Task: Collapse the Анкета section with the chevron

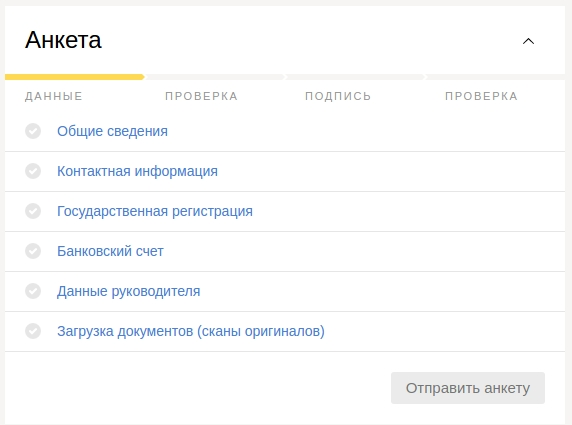Action: pos(528,41)
